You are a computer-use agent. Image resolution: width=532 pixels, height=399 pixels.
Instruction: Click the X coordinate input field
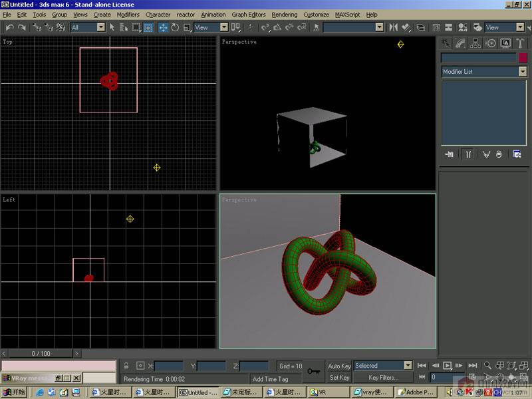[169, 366]
